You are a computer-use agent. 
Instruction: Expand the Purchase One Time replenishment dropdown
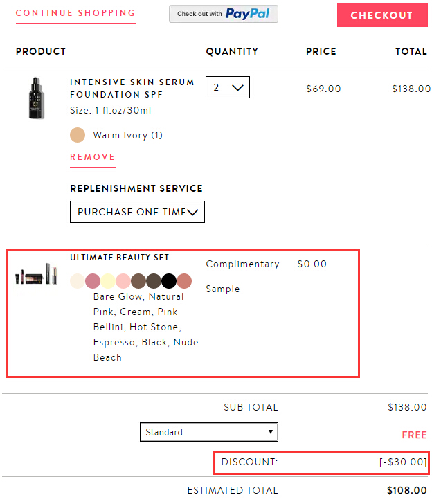click(x=137, y=212)
